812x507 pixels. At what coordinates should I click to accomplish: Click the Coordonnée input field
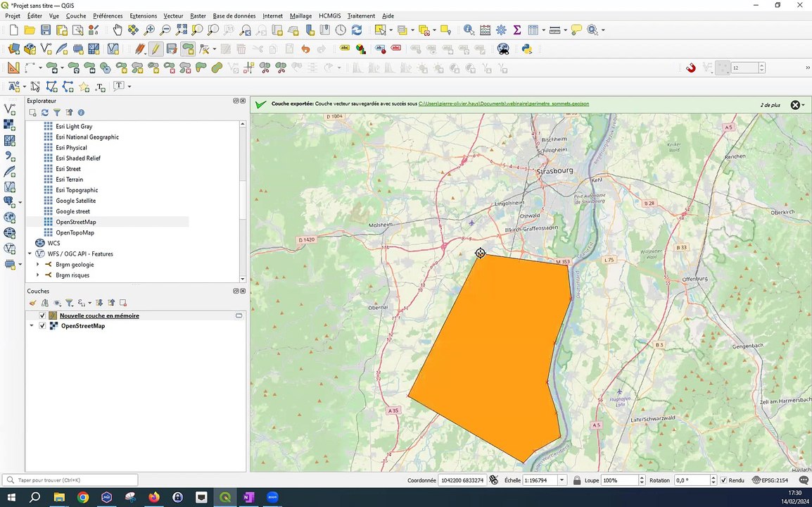(x=462, y=480)
